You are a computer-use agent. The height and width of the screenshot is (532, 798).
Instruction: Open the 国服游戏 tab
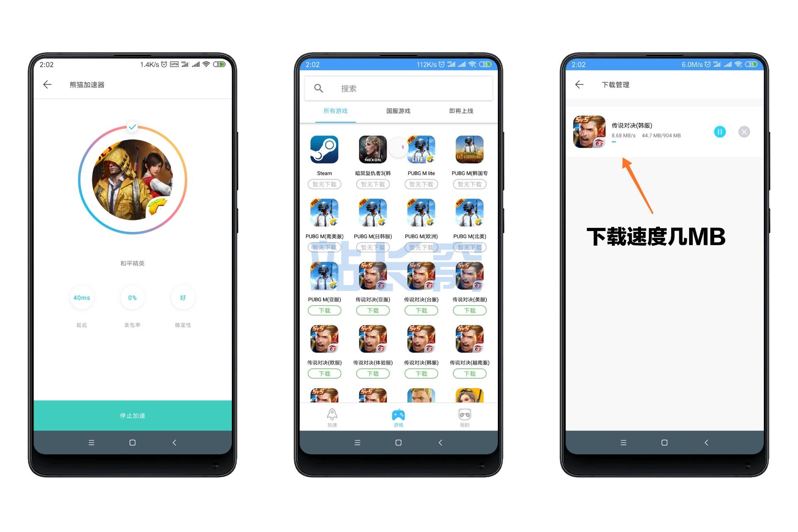coord(399,112)
